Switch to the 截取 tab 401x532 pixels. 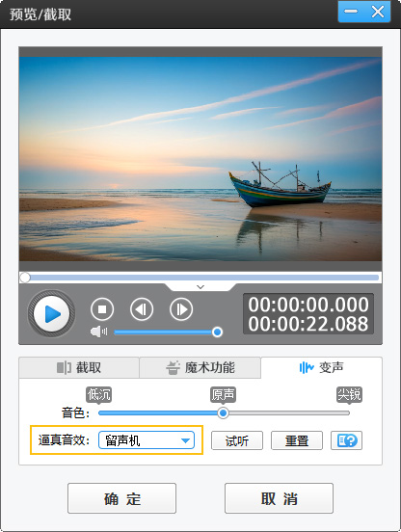[x=79, y=367]
